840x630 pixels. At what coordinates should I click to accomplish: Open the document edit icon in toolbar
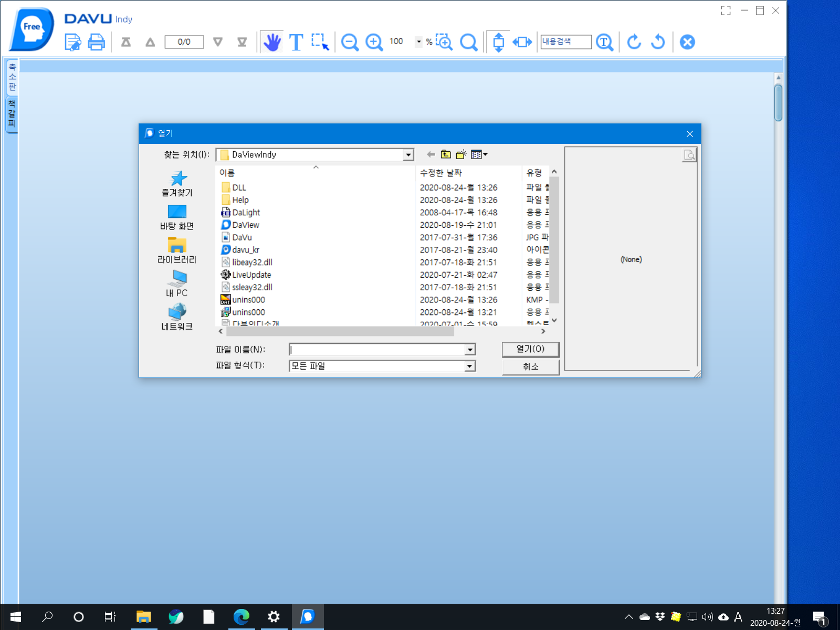(x=72, y=42)
